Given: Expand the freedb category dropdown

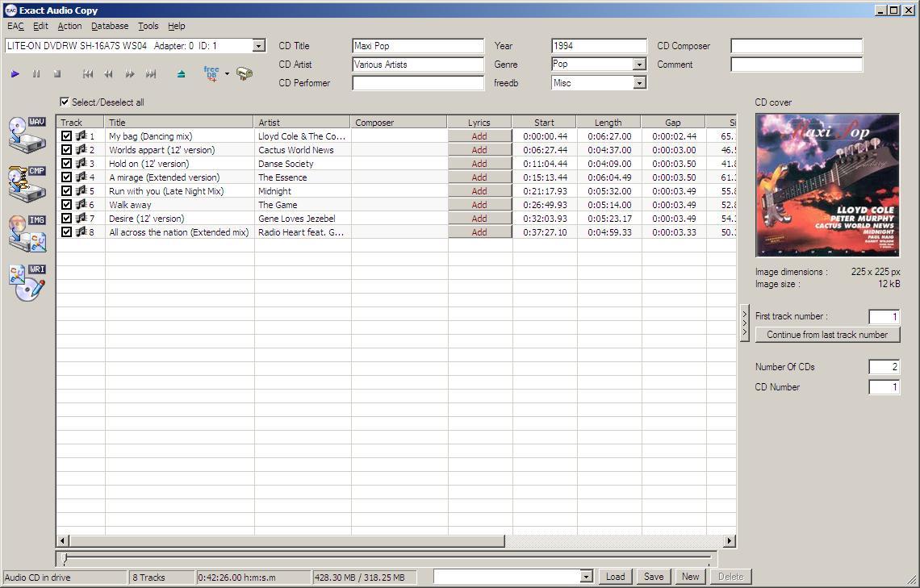Looking at the screenshot, I should [x=639, y=83].
